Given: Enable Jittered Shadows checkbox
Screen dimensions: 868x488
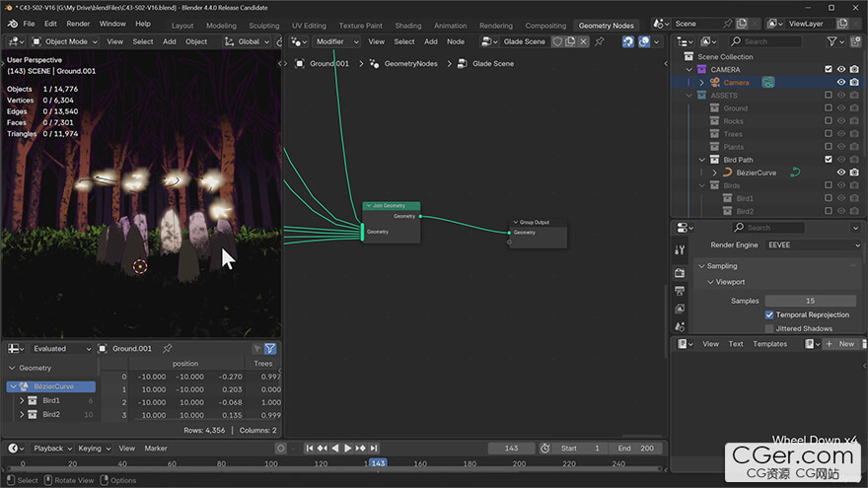Looking at the screenshot, I should point(769,328).
